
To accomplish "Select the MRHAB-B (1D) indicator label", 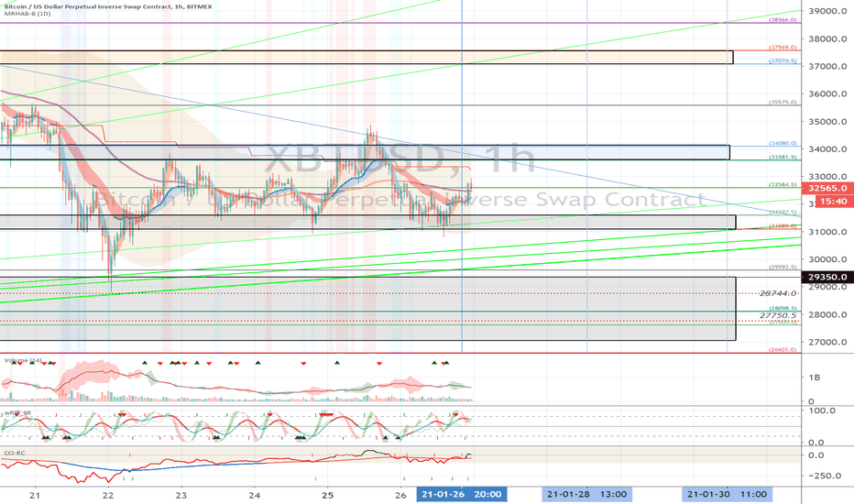I will point(27,14).
